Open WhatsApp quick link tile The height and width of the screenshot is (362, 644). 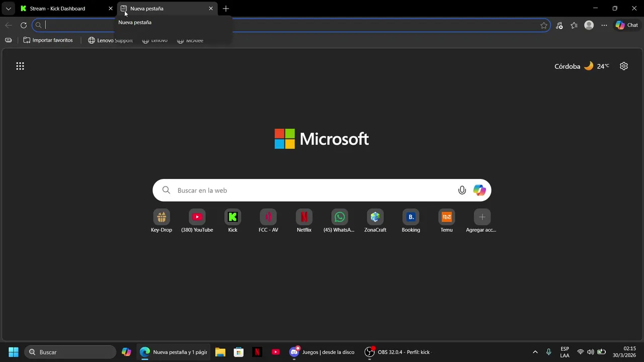[x=340, y=221]
